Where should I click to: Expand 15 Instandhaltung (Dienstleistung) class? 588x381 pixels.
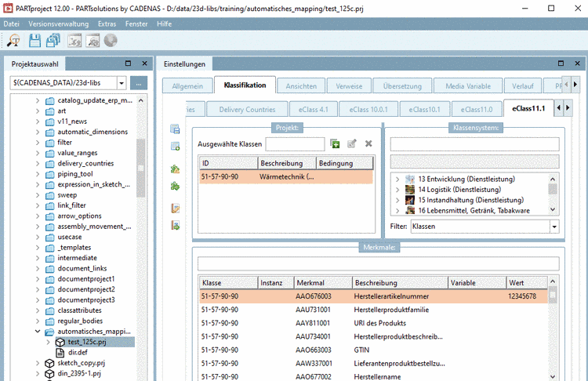point(397,200)
